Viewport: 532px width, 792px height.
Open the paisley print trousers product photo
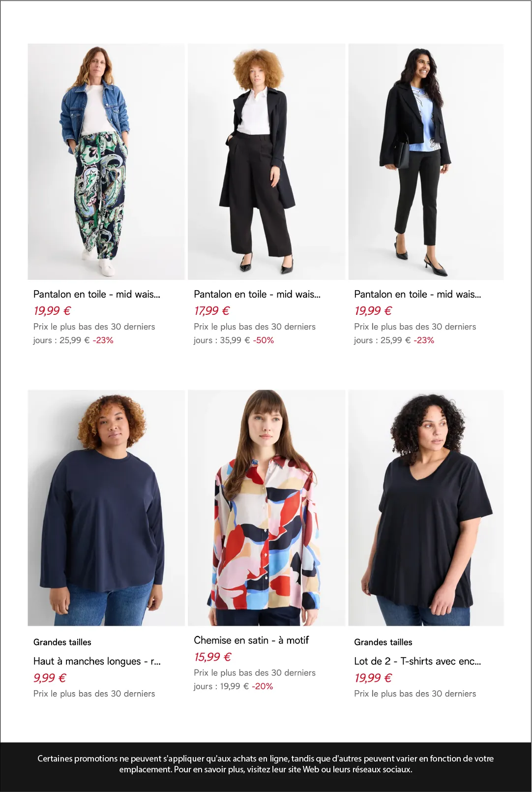pos(106,162)
